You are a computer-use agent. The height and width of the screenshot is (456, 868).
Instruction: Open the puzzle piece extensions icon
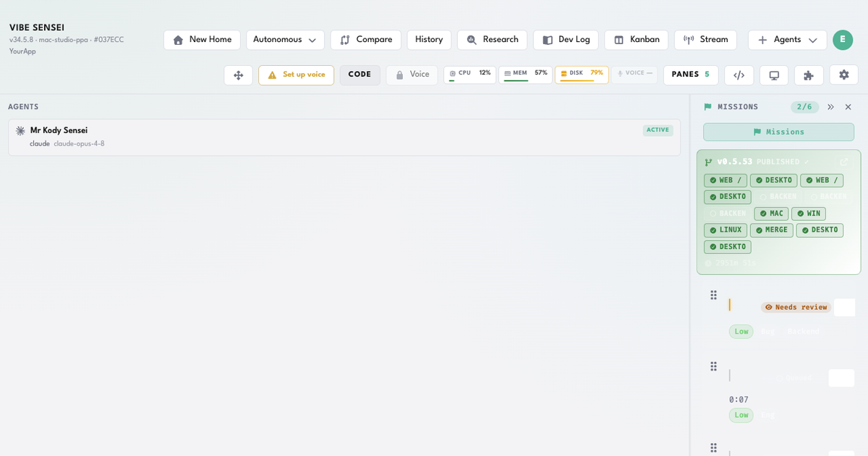809,75
